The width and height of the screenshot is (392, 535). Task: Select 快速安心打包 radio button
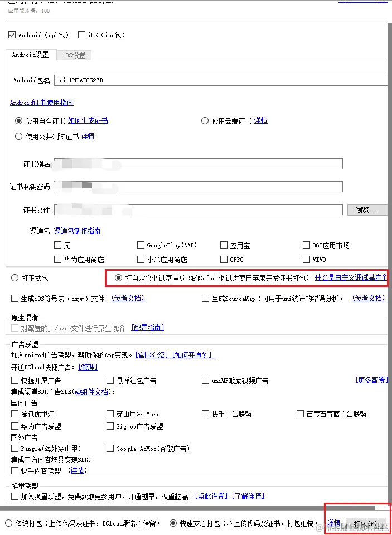[x=173, y=523]
